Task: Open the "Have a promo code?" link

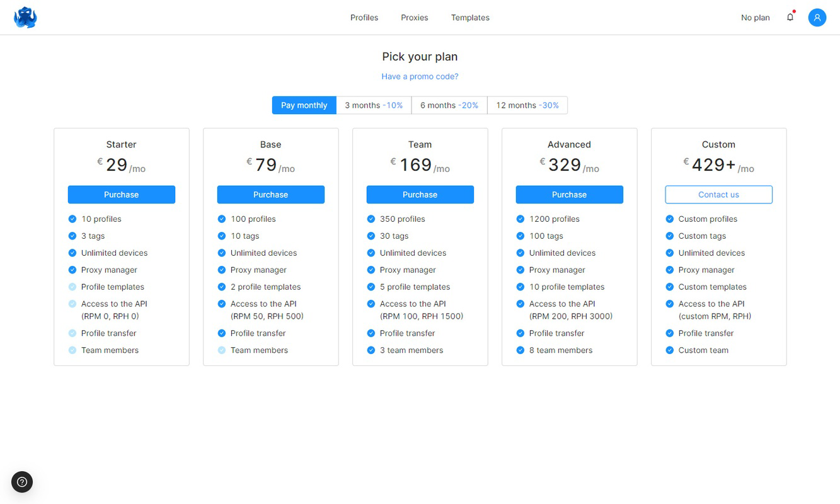Action: [420, 76]
